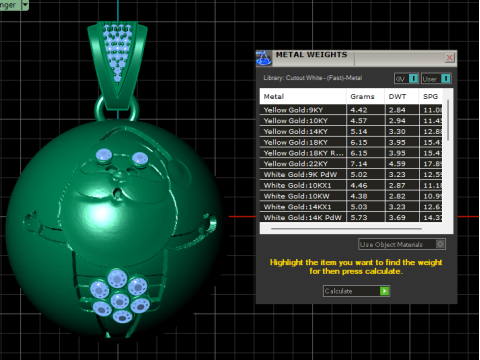Sort by the DWT column header
480x360 pixels.
tap(402, 97)
